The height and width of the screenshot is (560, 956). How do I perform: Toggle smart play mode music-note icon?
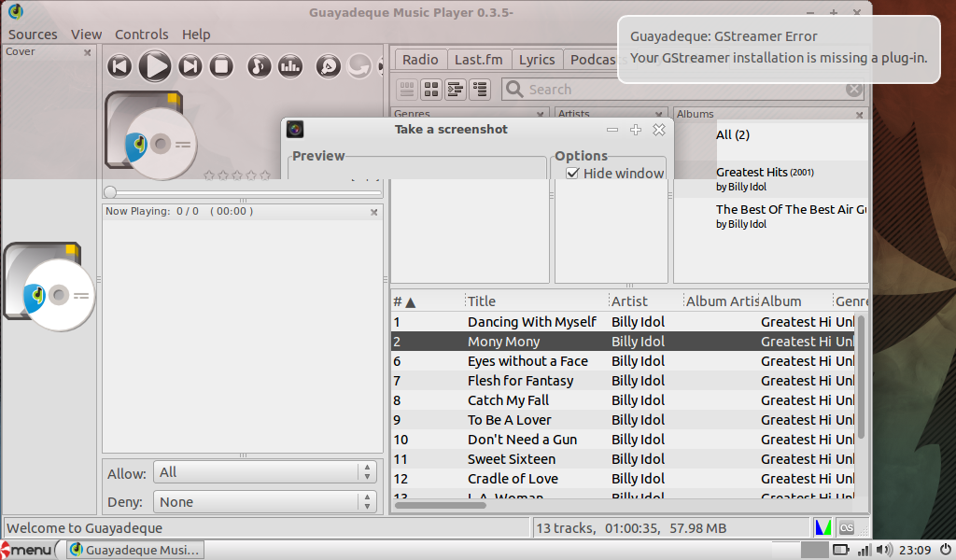259,66
